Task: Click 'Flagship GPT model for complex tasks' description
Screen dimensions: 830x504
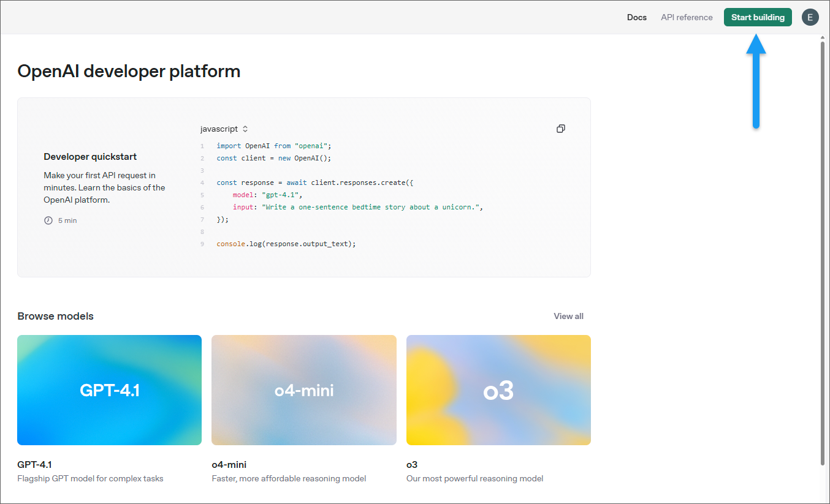Action: [90, 478]
